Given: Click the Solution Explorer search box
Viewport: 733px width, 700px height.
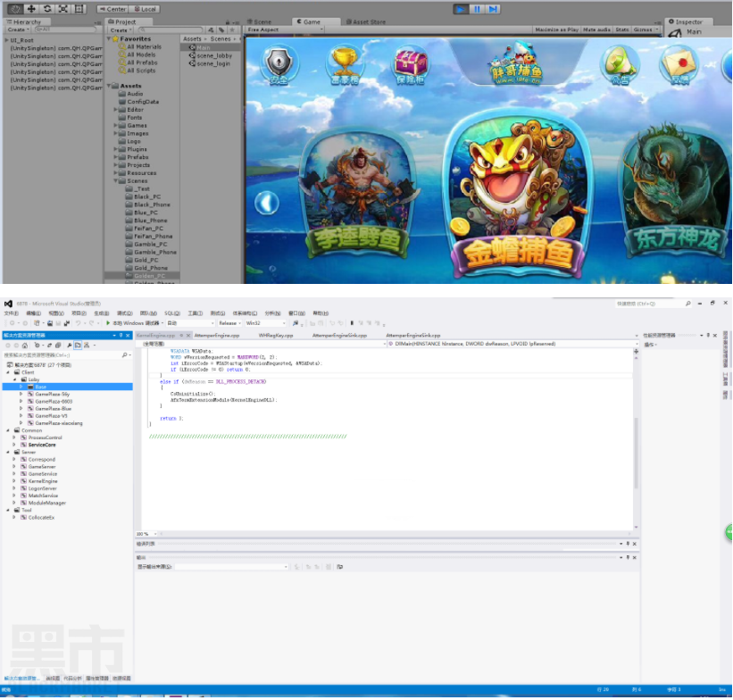Looking at the screenshot, I should [67, 355].
